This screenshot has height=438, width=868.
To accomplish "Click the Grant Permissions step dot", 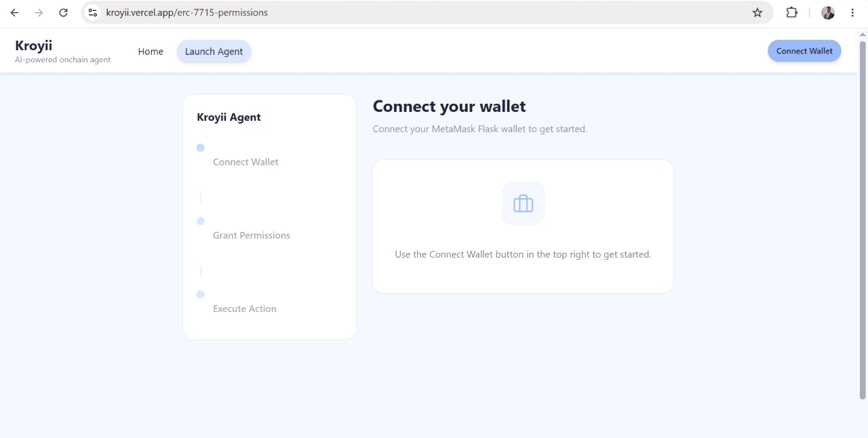I will 201,221.
